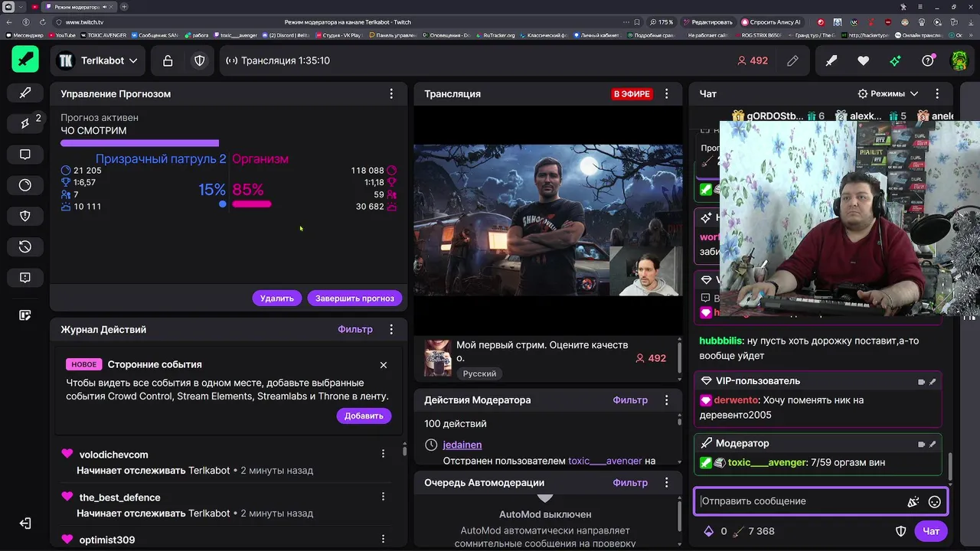Click the party popper icon in chat input
The image size is (980, 551).
(913, 502)
